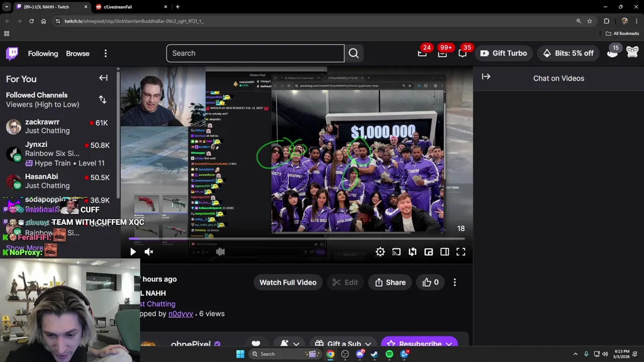Sort Followed Channels with the arrows icon
This screenshot has width=644, height=362.
point(103,100)
